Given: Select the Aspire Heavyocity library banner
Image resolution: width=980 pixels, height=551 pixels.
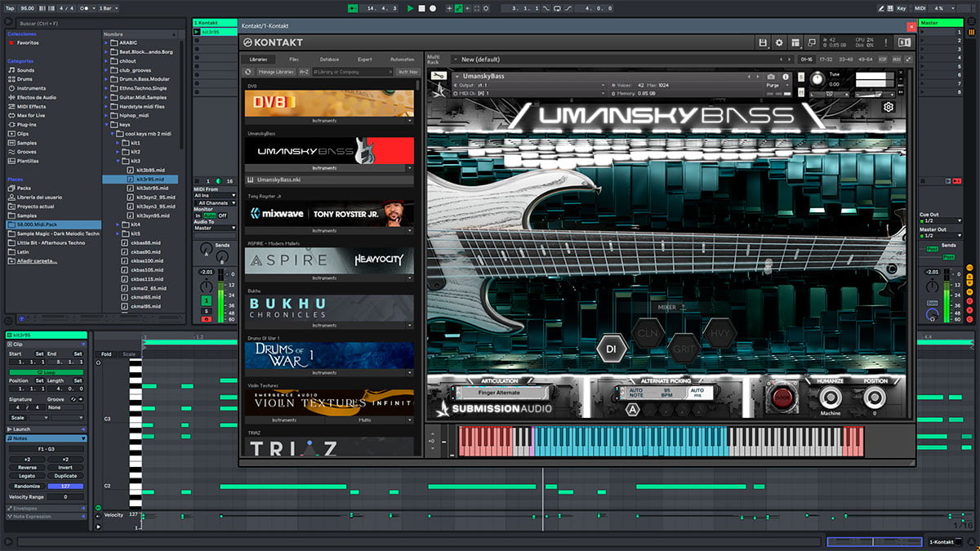Looking at the screenshot, I should 329,260.
